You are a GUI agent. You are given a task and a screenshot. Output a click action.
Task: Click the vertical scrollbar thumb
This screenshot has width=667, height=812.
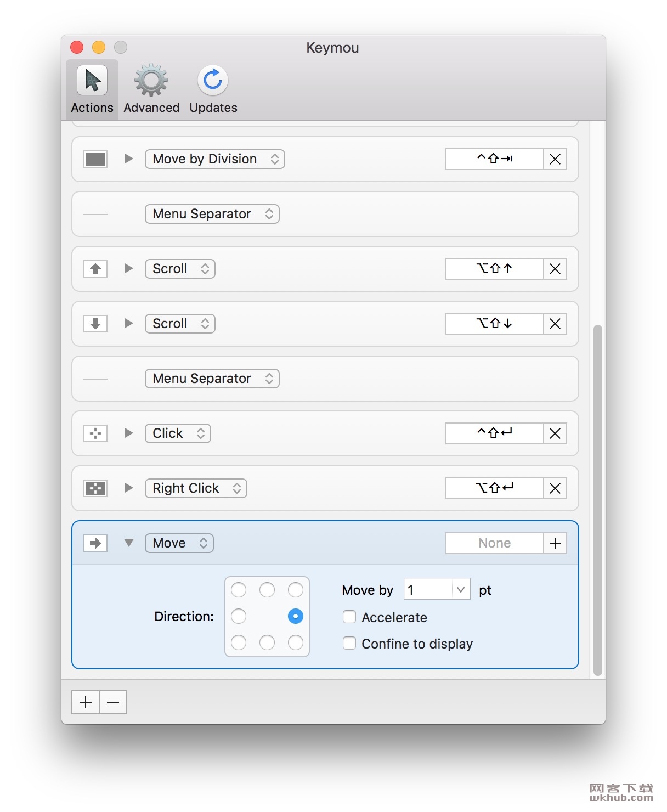click(x=598, y=500)
